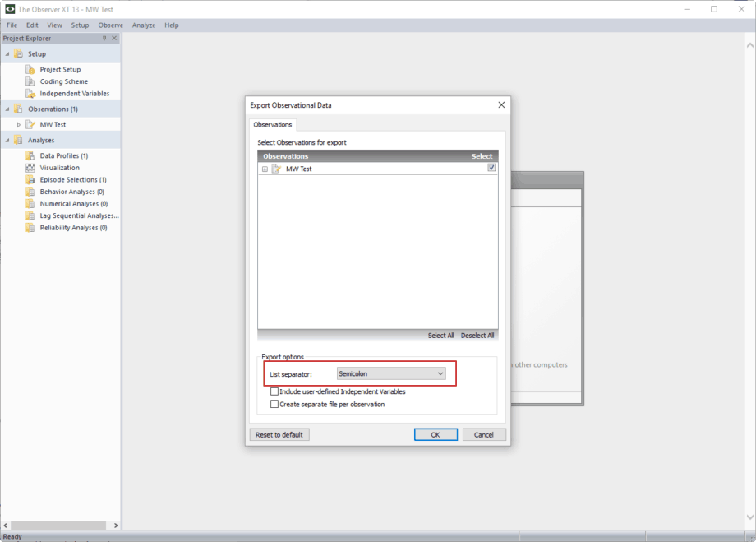Enable Include user-defined Independent Variables
Image resolution: width=756 pixels, height=542 pixels.
tap(274, 392)
